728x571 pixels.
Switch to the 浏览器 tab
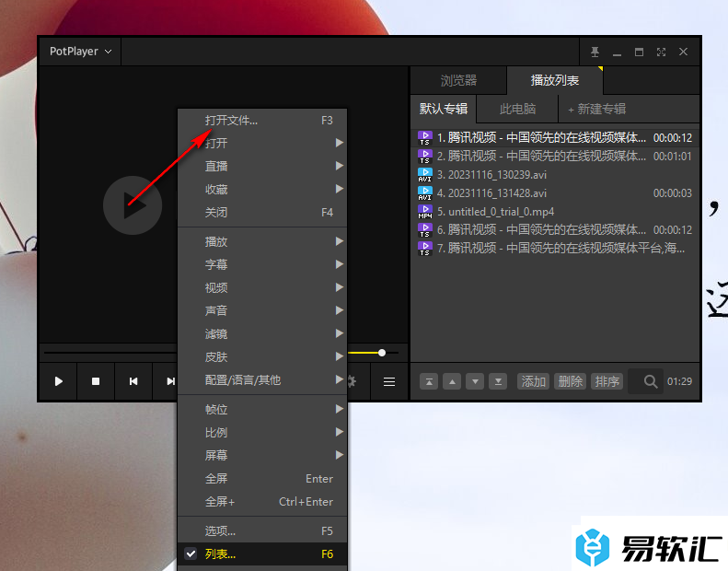(x=458, y=80)
